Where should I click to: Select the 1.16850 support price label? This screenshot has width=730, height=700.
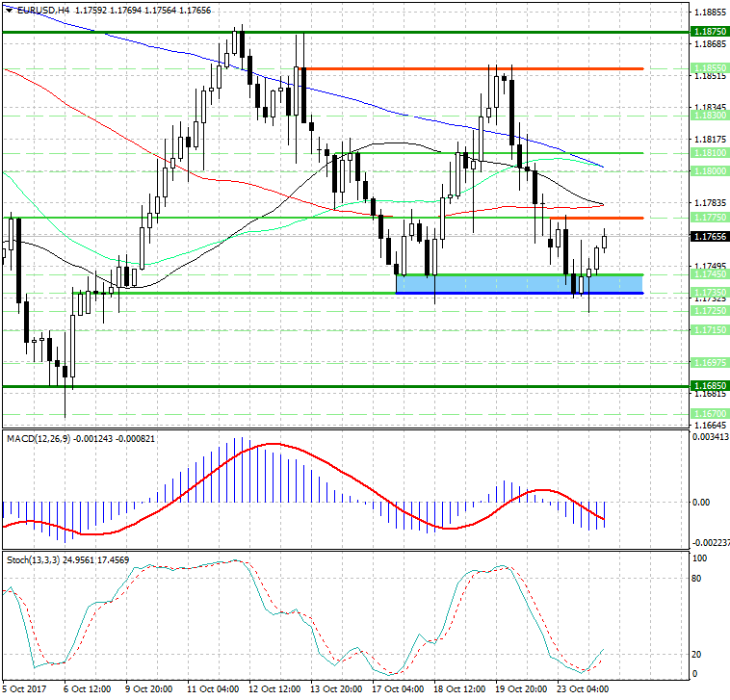709,385
